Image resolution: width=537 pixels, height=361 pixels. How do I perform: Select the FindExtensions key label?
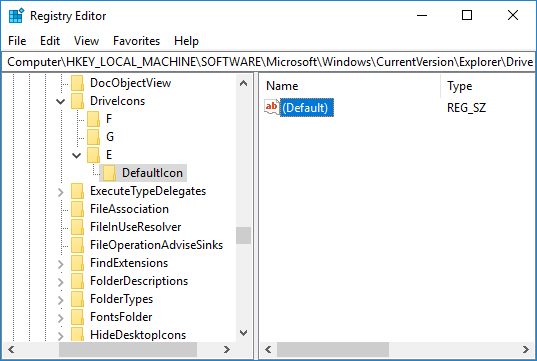129,263
